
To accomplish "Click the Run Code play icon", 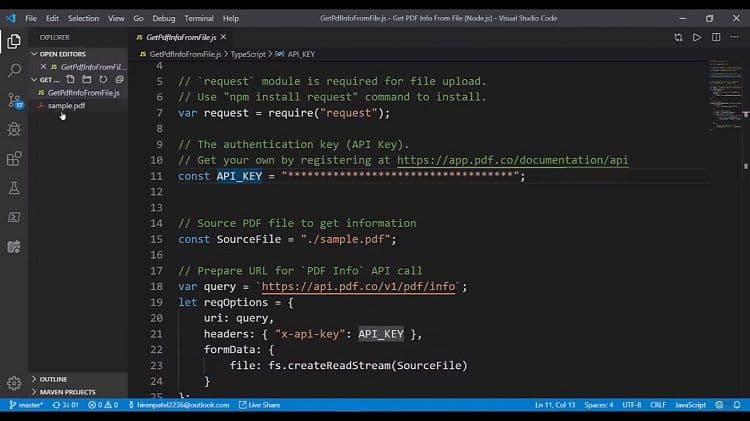I will point(697,37).
